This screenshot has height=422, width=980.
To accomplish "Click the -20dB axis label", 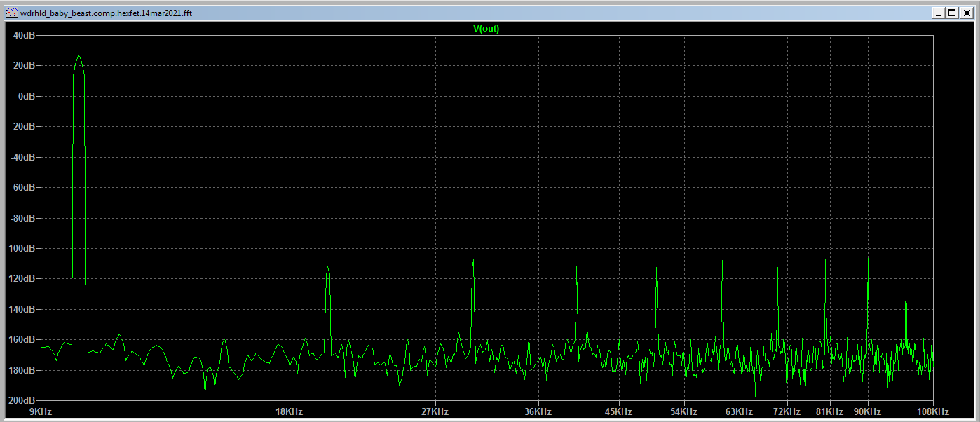I will [x=23, y=127].
